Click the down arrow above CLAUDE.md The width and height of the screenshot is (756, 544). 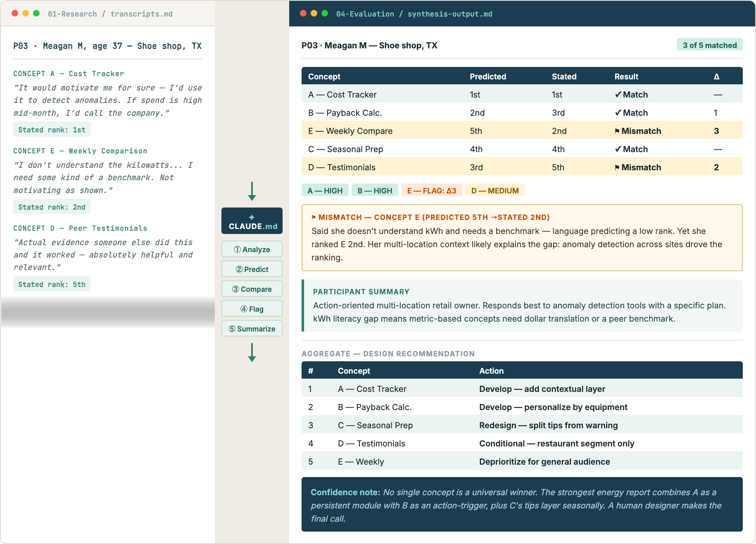(x=252, y=191)
